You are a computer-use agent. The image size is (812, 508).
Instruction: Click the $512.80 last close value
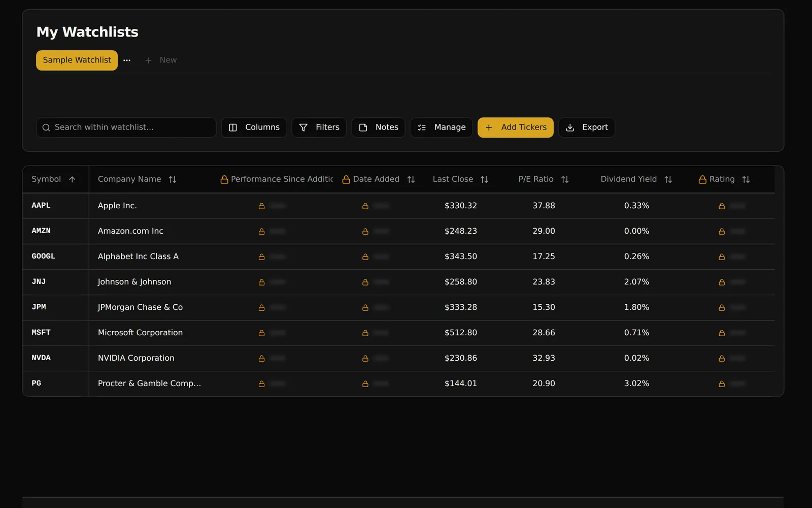pyautogui.click(x=461, y=333)
